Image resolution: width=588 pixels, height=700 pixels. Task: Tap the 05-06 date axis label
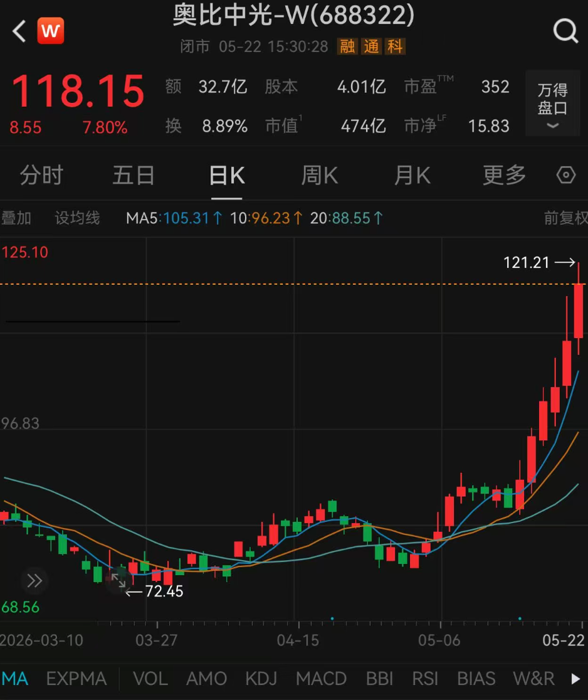439,640
